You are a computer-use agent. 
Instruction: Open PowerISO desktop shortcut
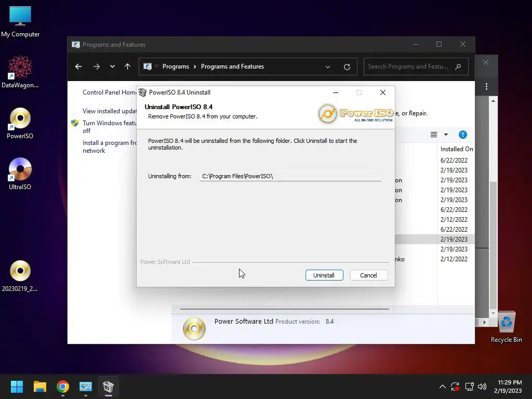(x=20, y=123)
